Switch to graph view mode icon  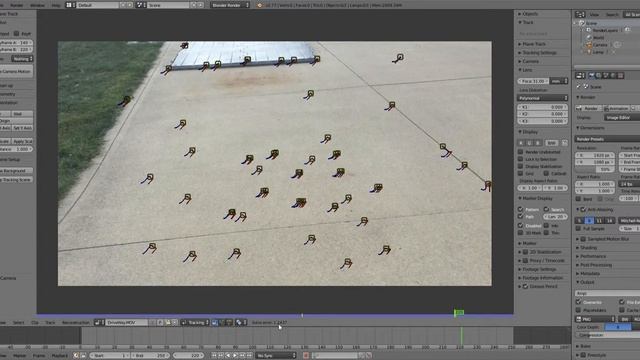click(222, 322)
